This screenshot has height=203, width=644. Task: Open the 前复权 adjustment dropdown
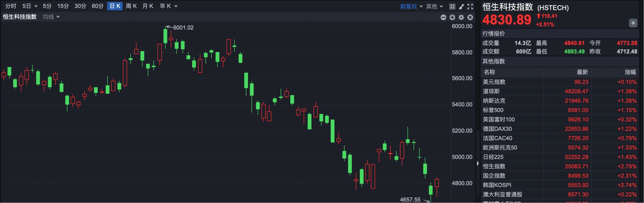(411, 6)
